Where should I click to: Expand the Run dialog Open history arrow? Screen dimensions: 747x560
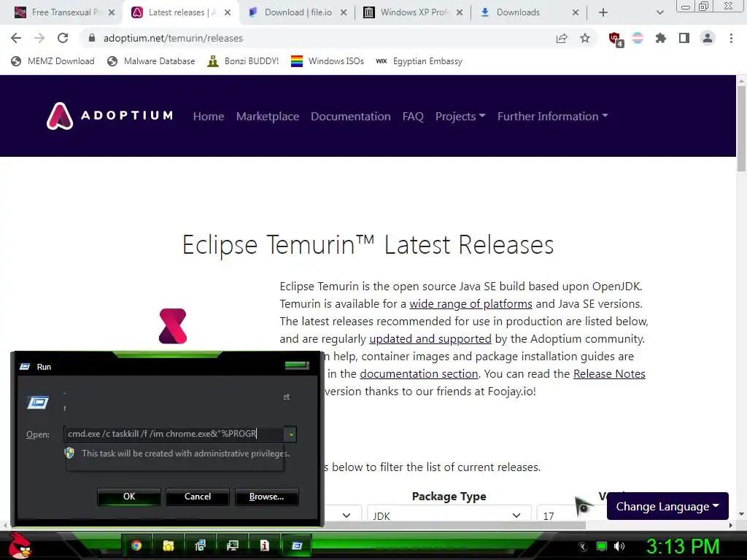[290, 434]
